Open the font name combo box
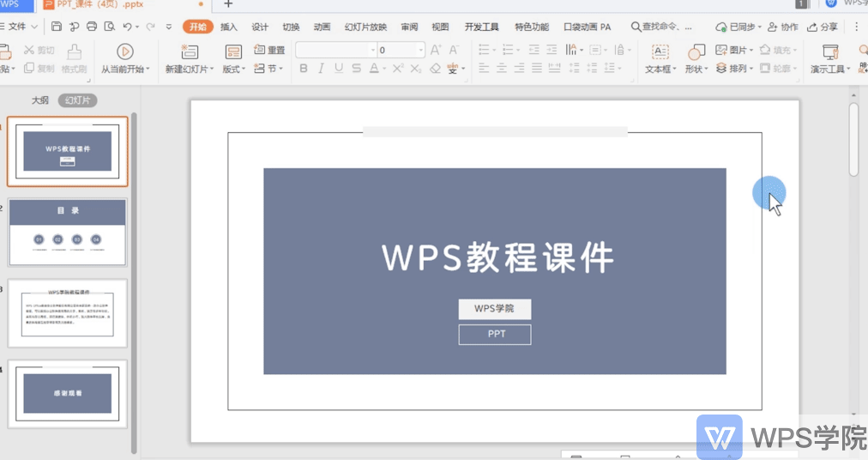 [x=336, y=50]
